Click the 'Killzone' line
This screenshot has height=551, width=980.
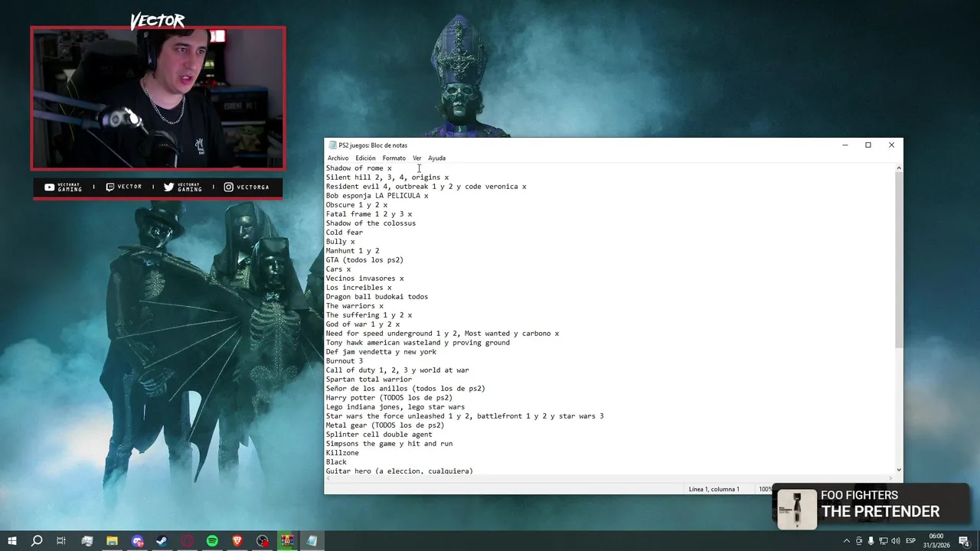pos(342,453)
